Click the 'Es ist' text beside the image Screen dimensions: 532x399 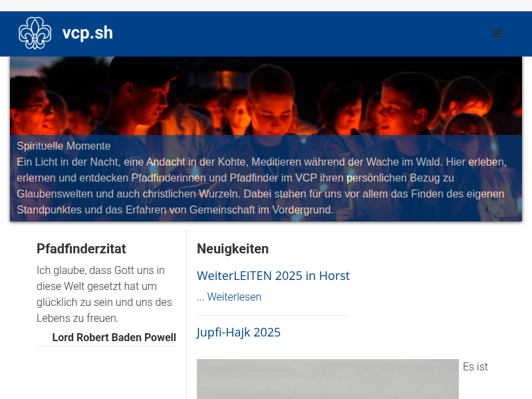(x=475, y=366)
